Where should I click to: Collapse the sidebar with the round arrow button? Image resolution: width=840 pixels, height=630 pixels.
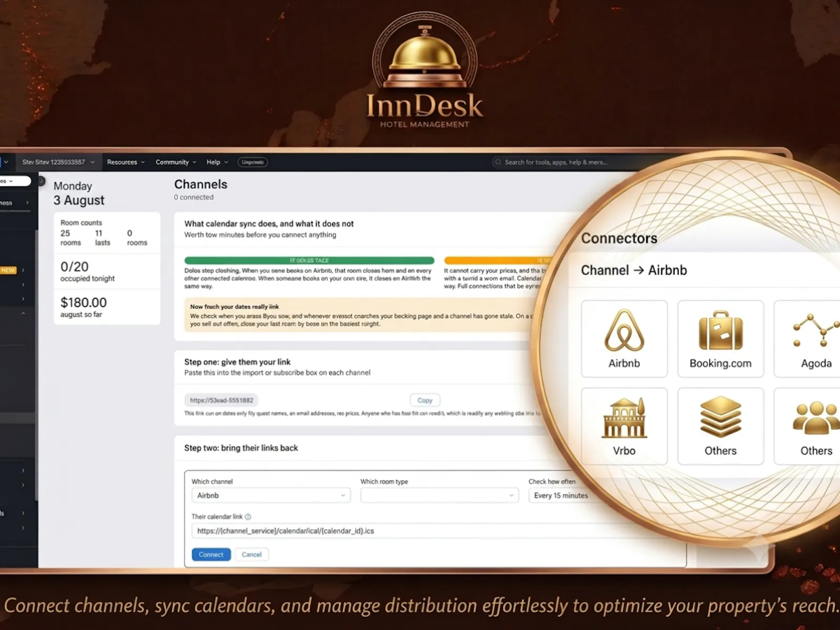coord(41,181)
